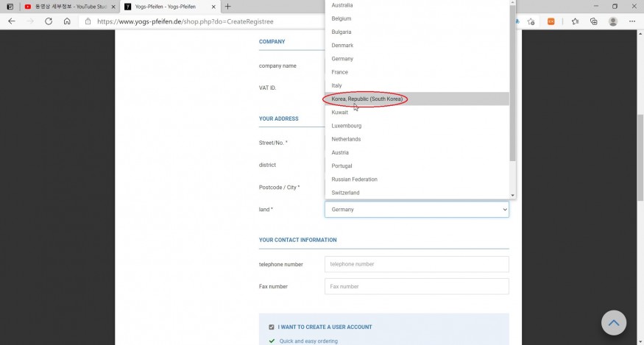Open a new tab with the plus icon

(228, 7)
